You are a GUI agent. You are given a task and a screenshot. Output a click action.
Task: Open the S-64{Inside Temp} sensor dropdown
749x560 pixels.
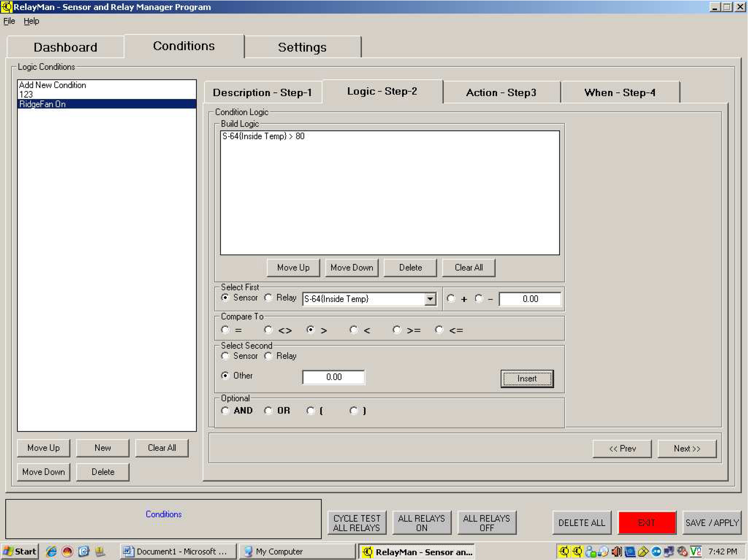tap(430, 299)
